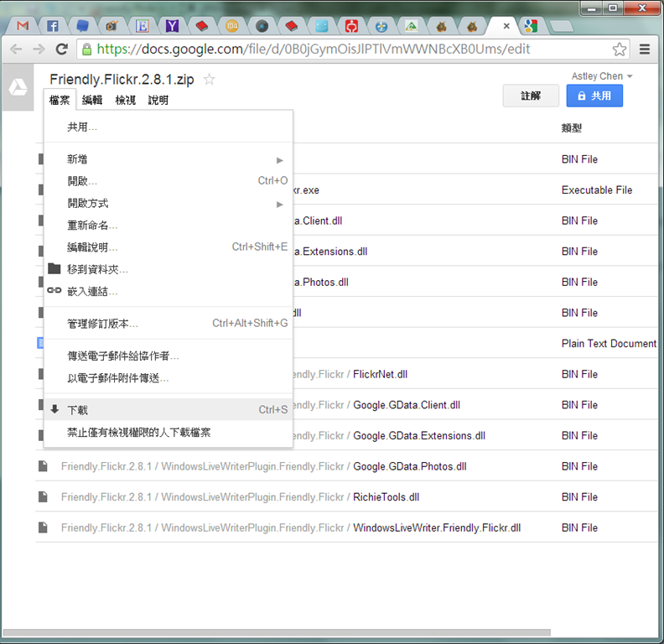Viewport: 664px width, 644px height.
Task: Choose 管理修訂版本... menu item
Action: click(169, 324)
